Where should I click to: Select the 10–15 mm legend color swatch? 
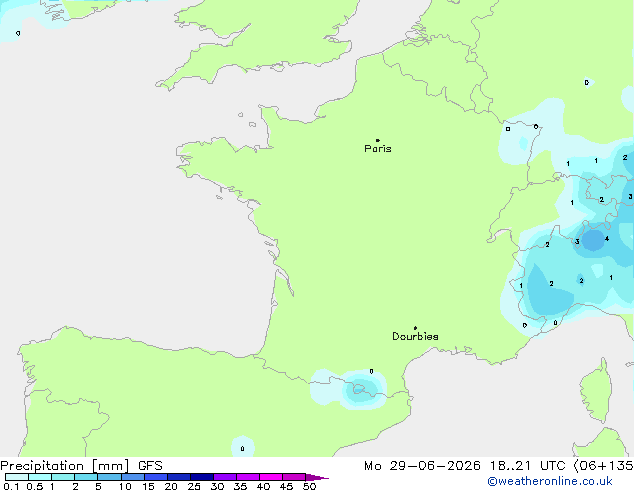click(x=132, y=477)
